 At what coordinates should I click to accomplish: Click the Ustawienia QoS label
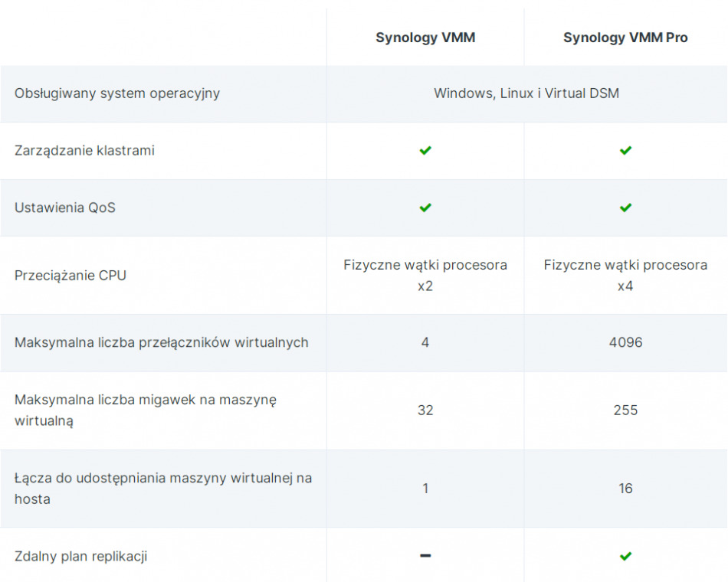[65, 208]
